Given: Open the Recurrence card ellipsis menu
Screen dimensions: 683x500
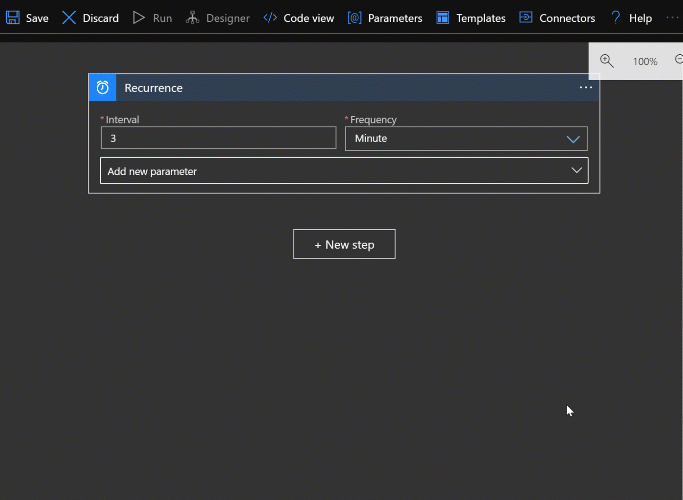Looking at the screenshot, I should coord(586,88).
